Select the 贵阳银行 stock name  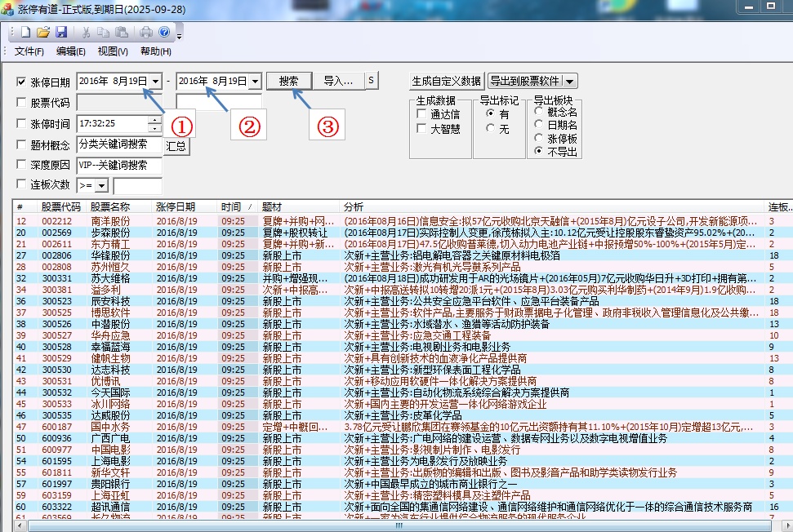point(110,484)
